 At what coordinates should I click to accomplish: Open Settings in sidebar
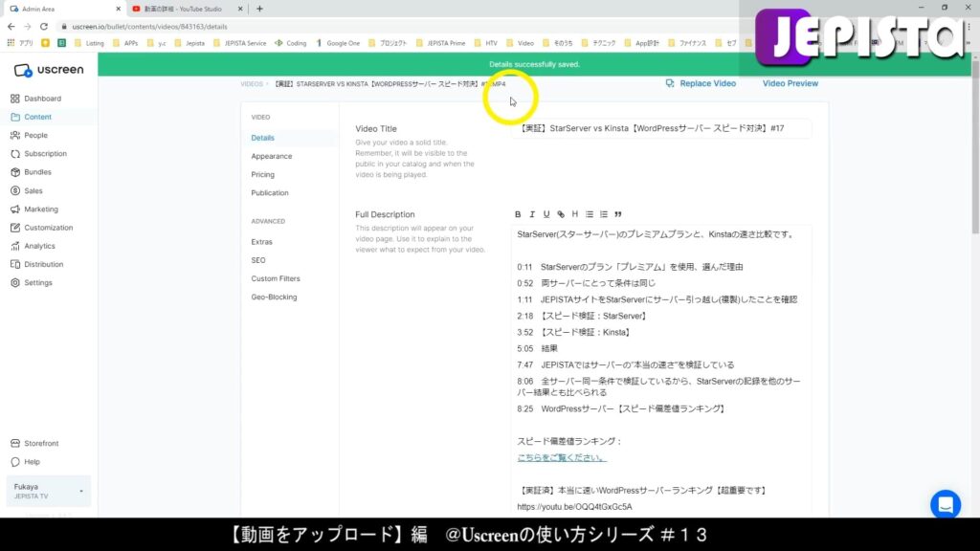click(x=32, y=282)
